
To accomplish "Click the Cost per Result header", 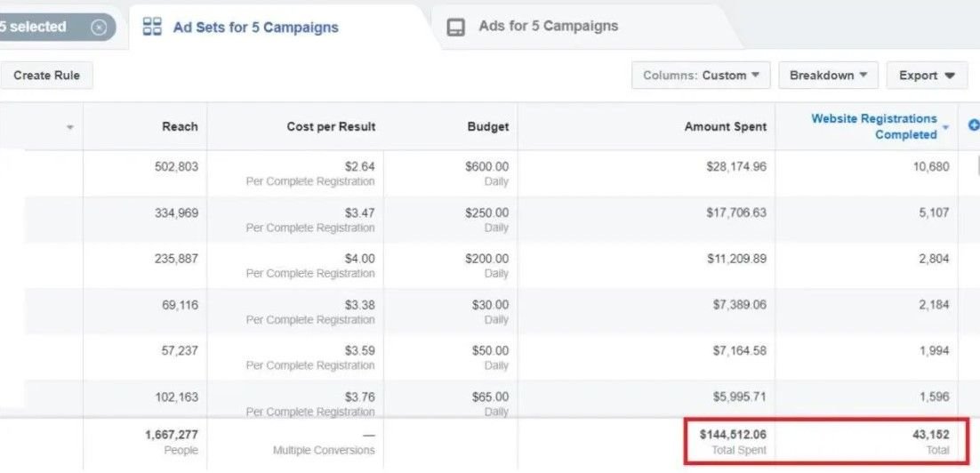I will (x=331, y=127).
